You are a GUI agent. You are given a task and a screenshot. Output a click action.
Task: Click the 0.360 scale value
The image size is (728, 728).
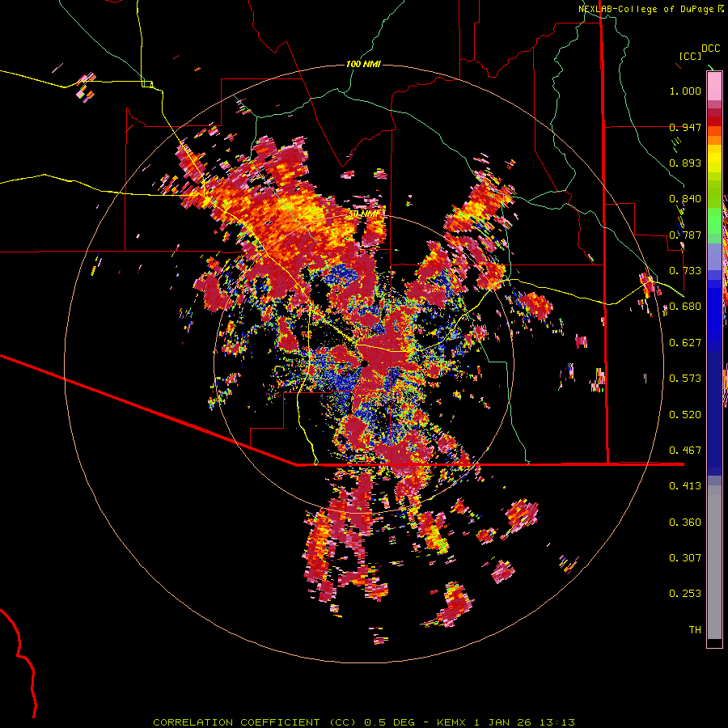(x=685, y=523)
